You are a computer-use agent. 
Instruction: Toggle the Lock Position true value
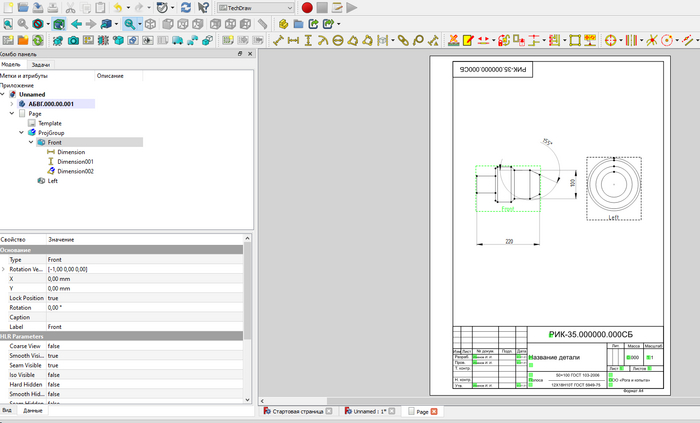(x=53, y=298)
